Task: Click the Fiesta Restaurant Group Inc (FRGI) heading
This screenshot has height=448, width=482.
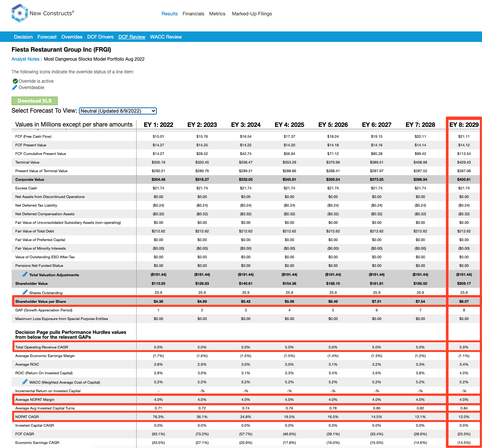Action: 61,49
